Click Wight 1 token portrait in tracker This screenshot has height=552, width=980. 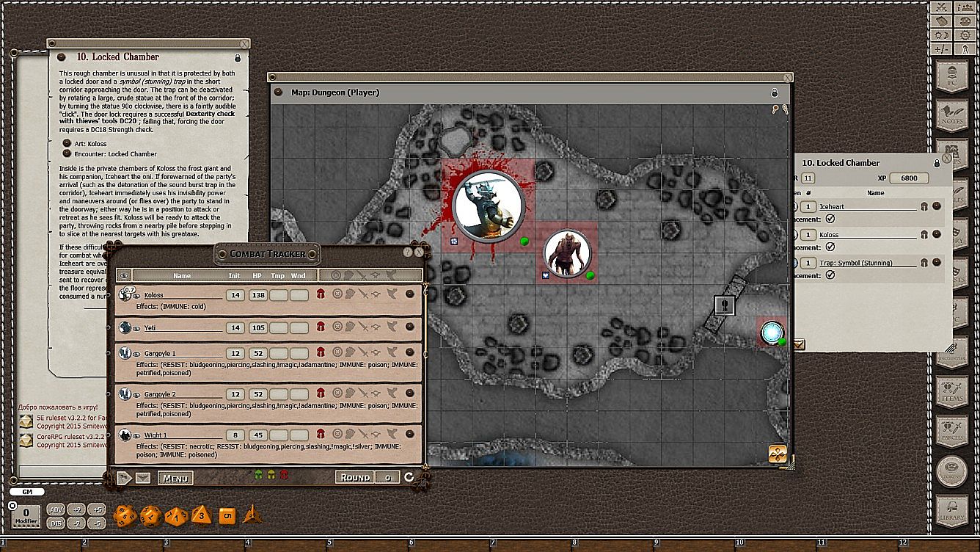pyautogui.click(x=125, y=435)
